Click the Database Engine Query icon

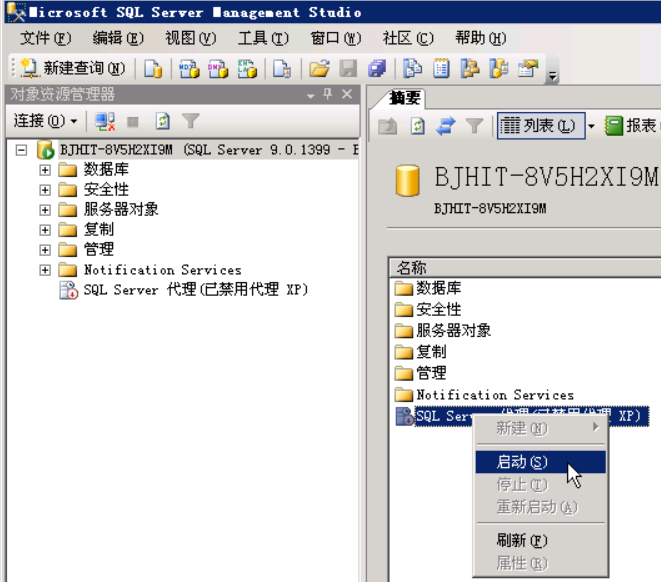tap(153, 69)
